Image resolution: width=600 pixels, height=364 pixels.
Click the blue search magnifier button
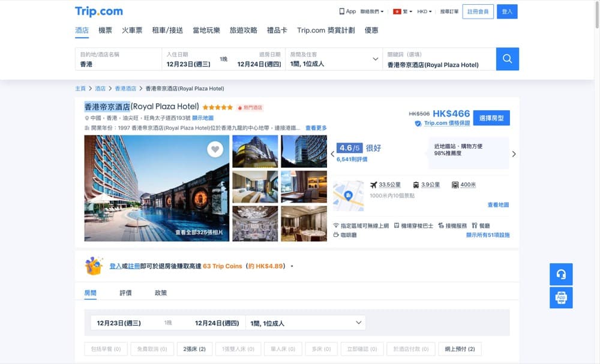[x=508, y=59]
